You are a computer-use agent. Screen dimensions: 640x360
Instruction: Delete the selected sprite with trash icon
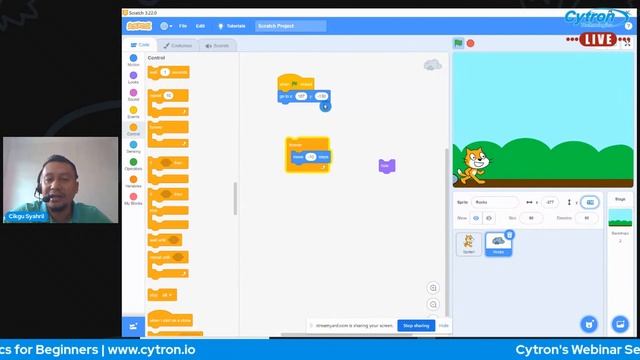pos(509,235)
